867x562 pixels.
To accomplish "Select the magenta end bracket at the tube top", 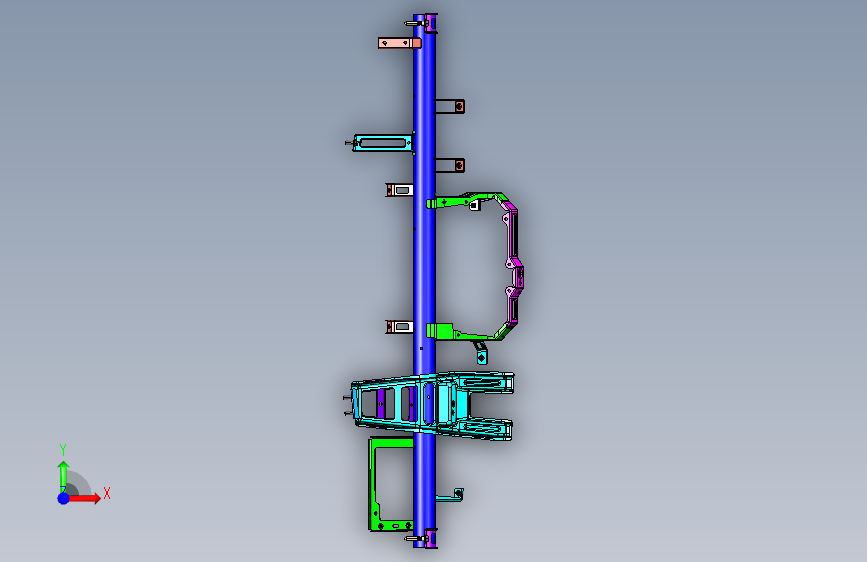I will click(431, 24).
